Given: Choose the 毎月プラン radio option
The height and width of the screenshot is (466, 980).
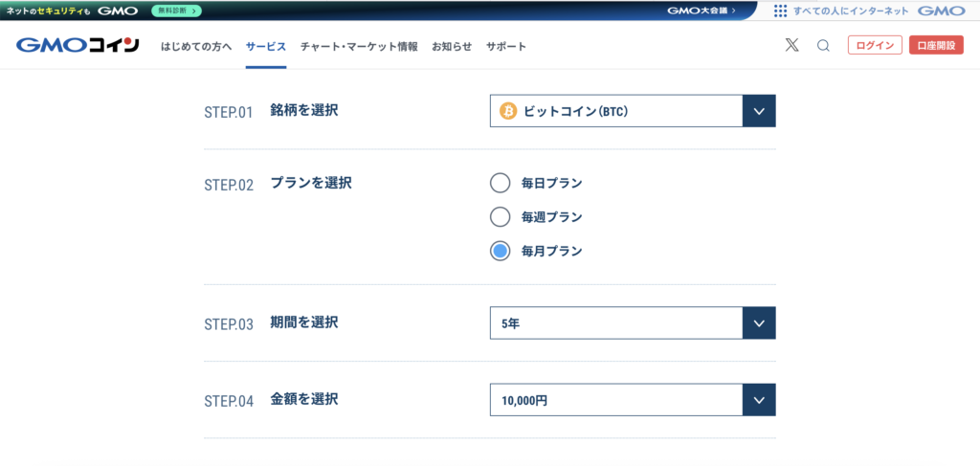Looking at the screenshot, I should [x=500, y=251].
